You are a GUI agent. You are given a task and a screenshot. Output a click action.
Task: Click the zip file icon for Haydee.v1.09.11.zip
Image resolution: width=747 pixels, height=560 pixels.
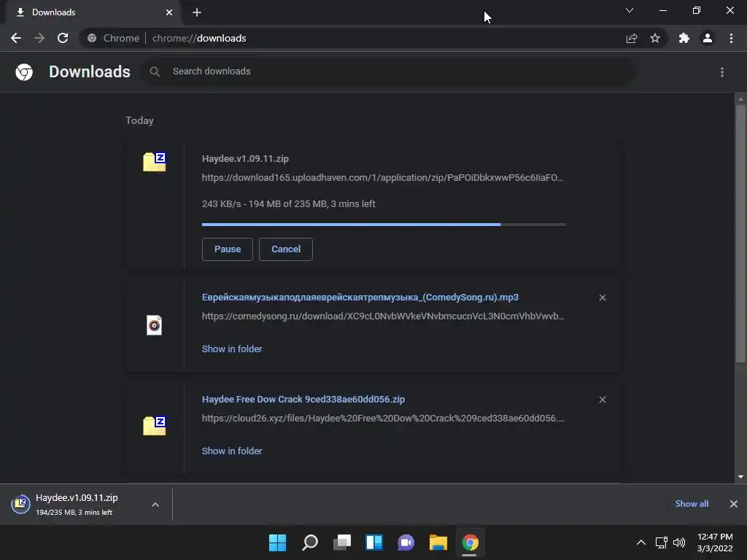tap(155, 162)
